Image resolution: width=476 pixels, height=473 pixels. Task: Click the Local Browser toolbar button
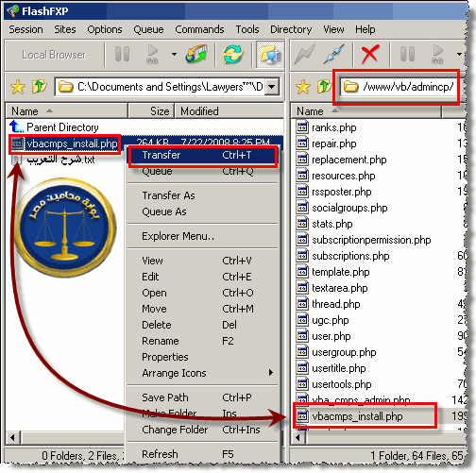(54, 55)
